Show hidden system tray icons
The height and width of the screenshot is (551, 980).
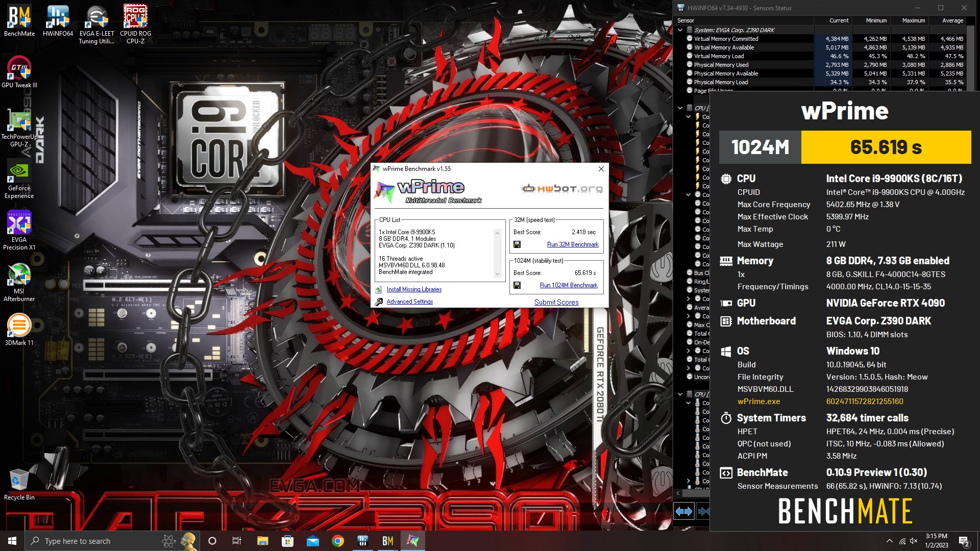click(x=890, y=541)
